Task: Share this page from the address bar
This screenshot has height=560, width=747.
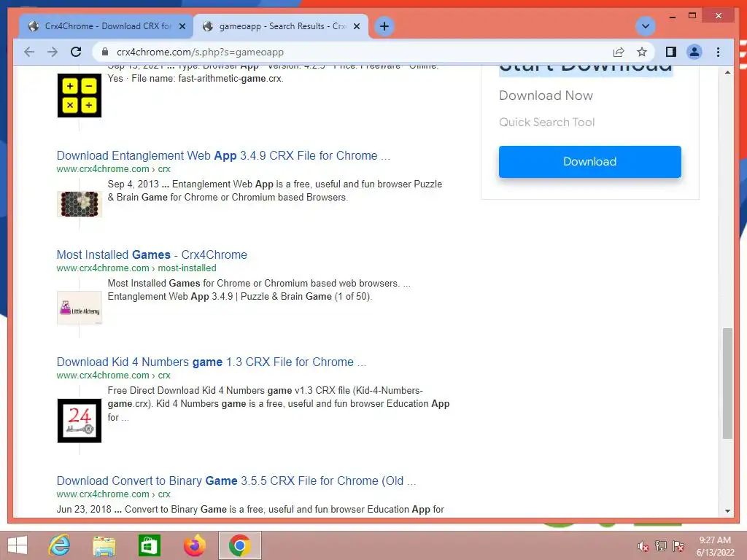Action: click(x=619, y=52)
